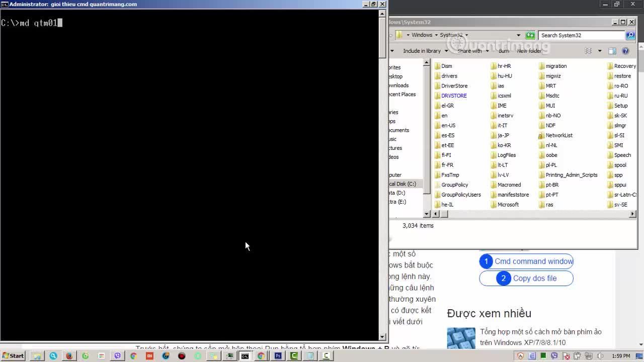Open the Copy dos file link
Screen dimensions: 644x362
[x=526, y=278]
